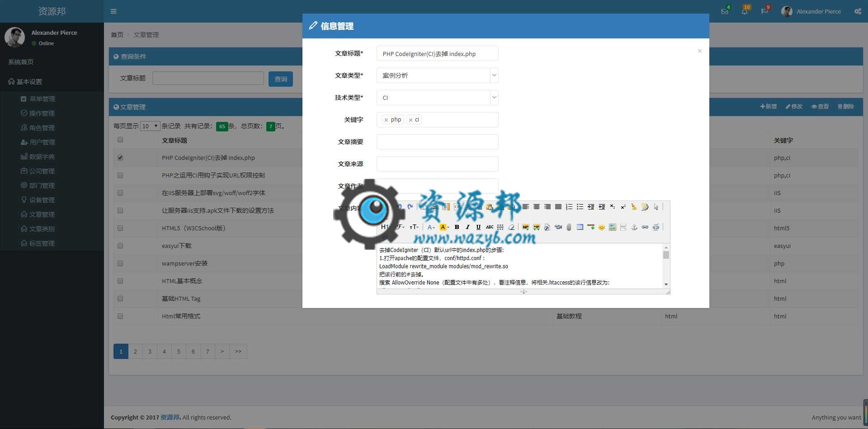
Task: Center align editor text
Action: 537,207
